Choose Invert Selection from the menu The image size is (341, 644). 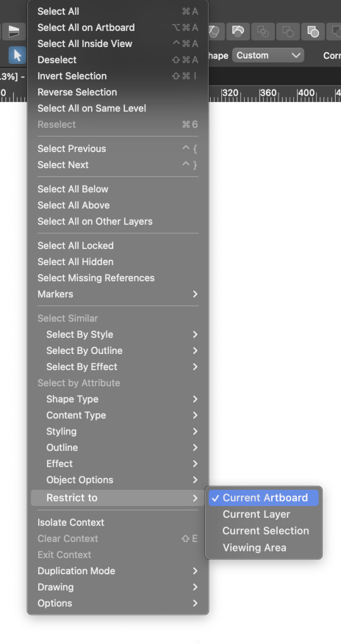tap(118, 76)
